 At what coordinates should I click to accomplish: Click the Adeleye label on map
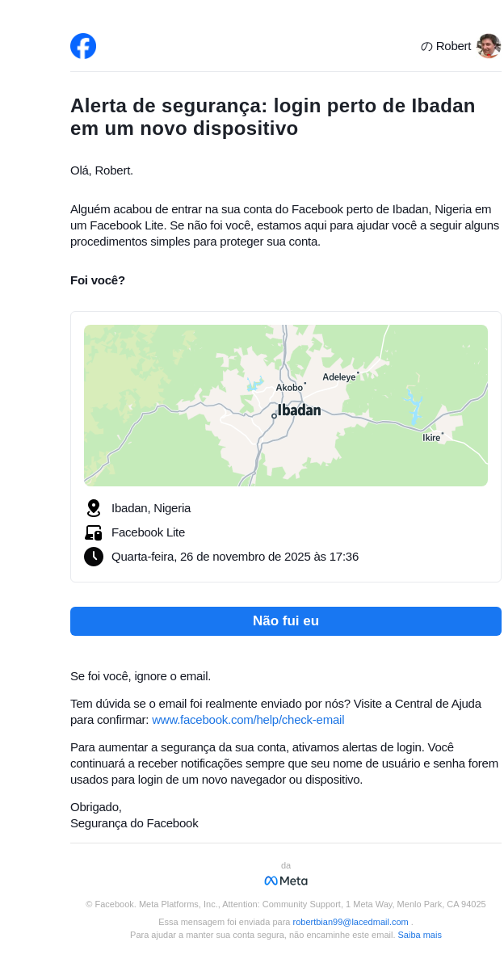339,377
